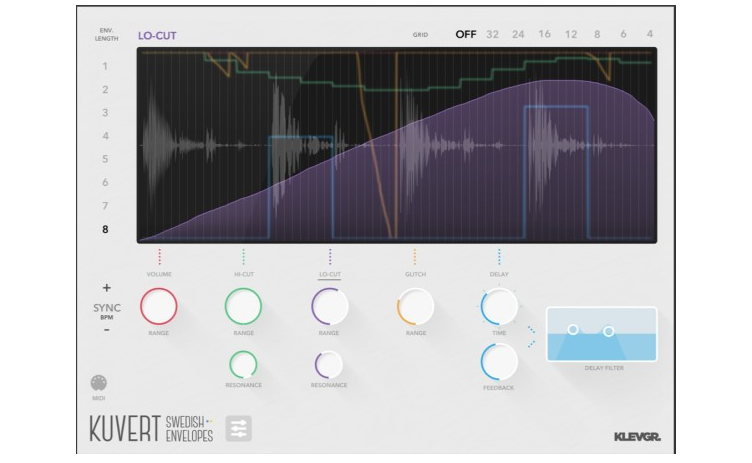Click the SYNC BPM label

tap(106, 310)
